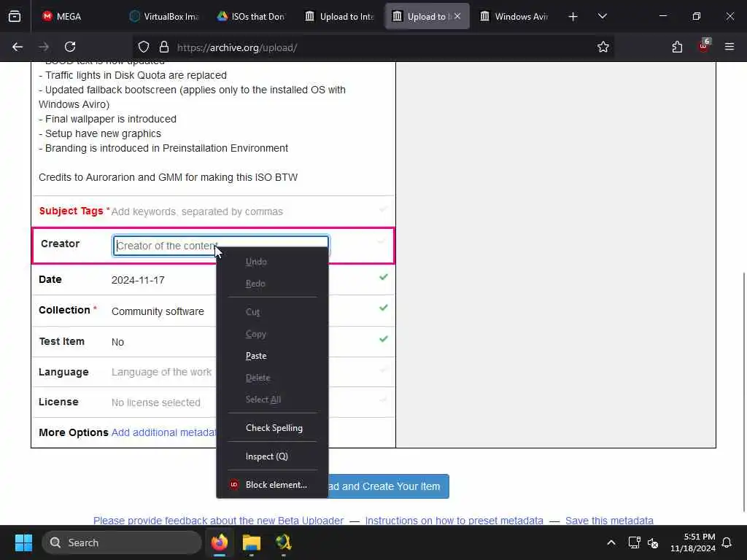Bookmark this page with star icon
This screenshot has width=747, height=560.
[x=603, y=47]
